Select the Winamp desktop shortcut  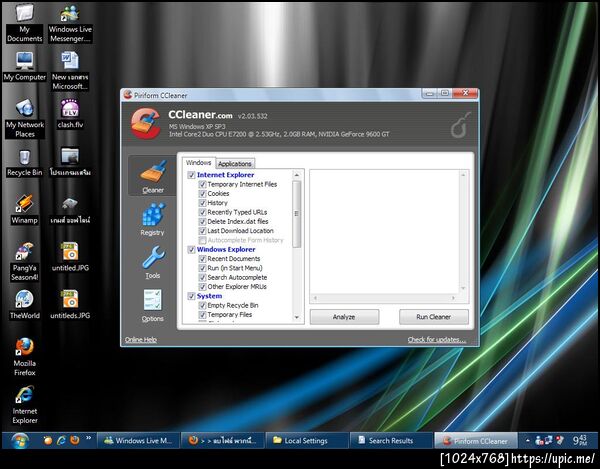pyautogui.click(x=24, y=209)
